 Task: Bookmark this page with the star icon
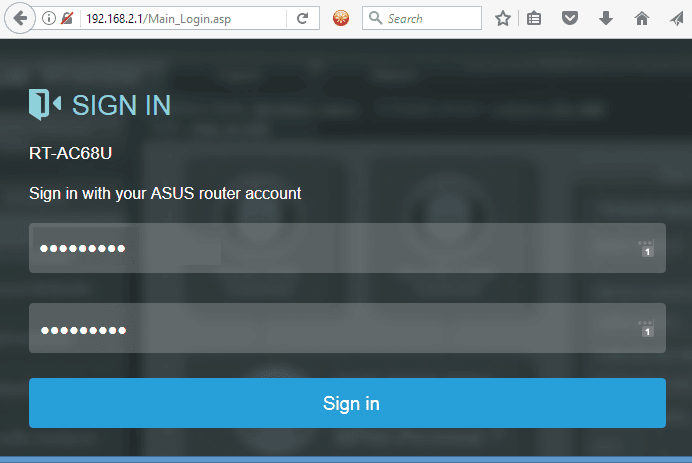point(502,19)
